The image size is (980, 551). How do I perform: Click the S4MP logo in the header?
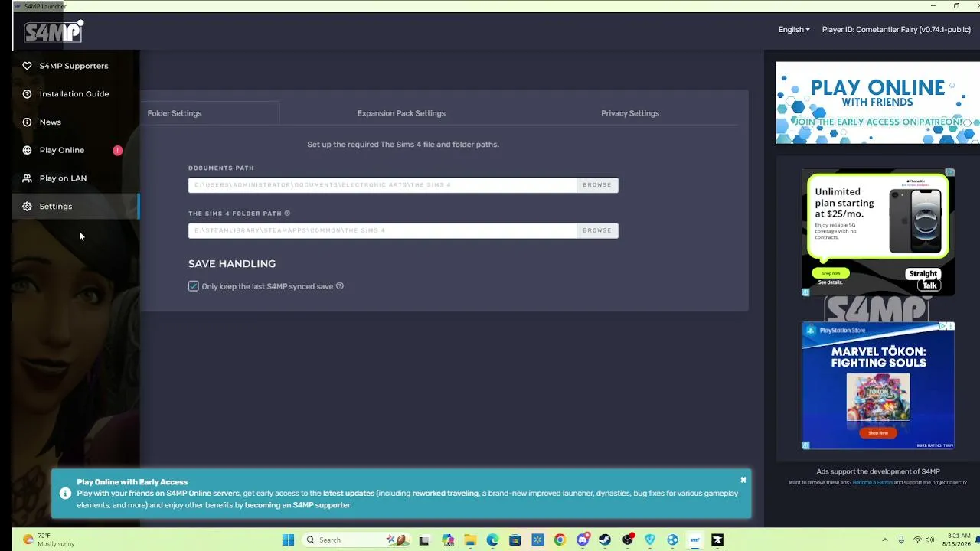pos(53,31)
